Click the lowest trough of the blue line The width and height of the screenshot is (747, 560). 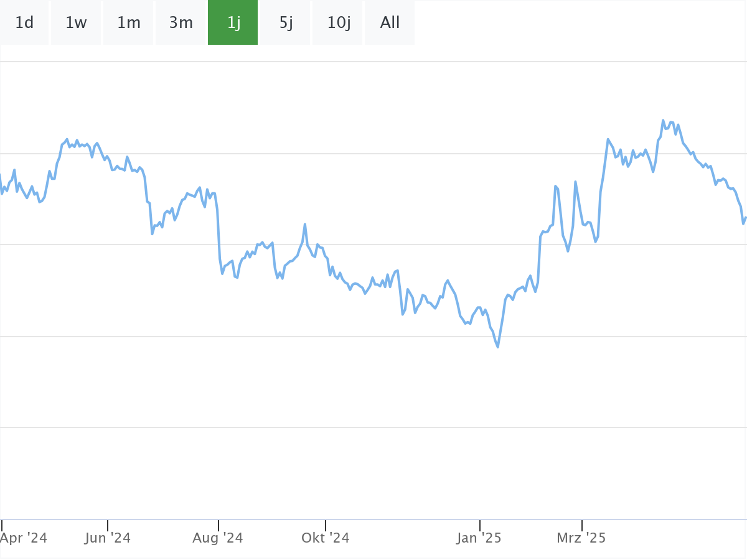pos(498,347)
